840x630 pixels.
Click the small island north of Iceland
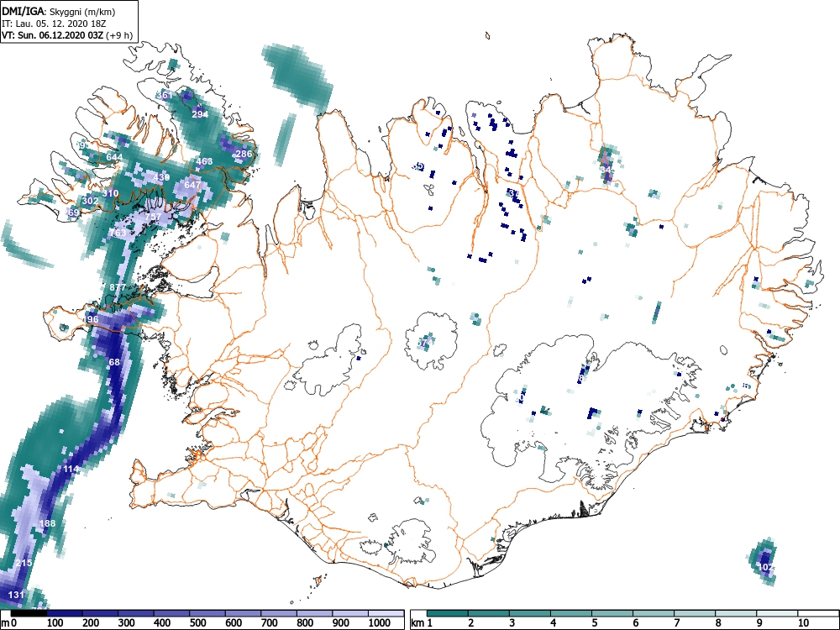tap(487, 36)
